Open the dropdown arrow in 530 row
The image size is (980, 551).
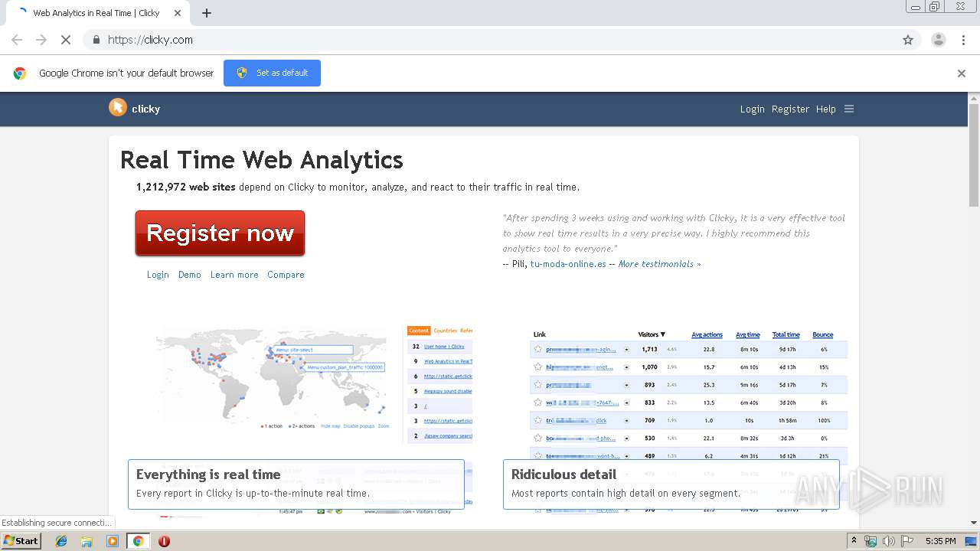point(627,439)
